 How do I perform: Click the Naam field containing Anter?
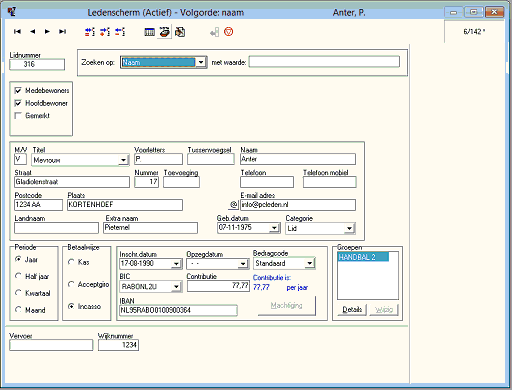[x=298, y=159]
